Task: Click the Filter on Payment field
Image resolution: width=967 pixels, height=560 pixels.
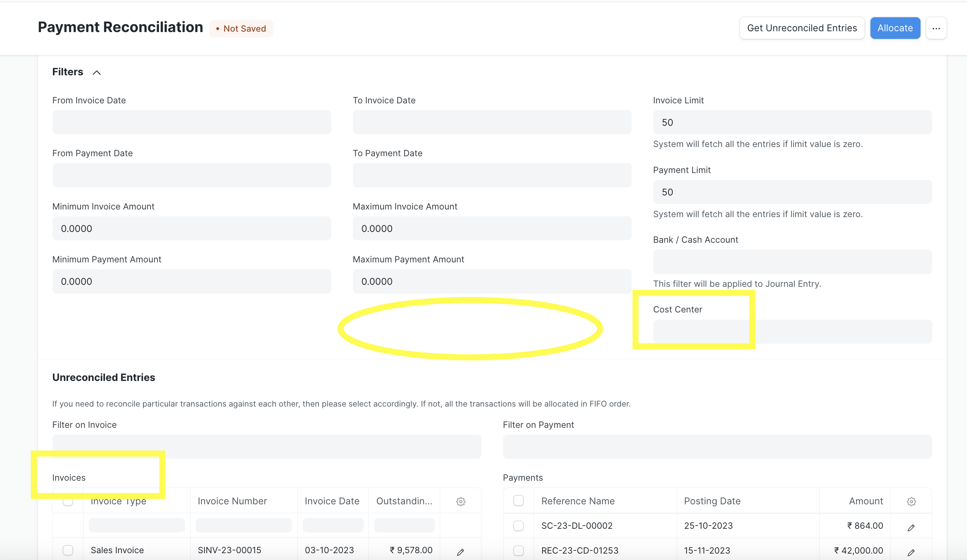Action: (717, 446)
